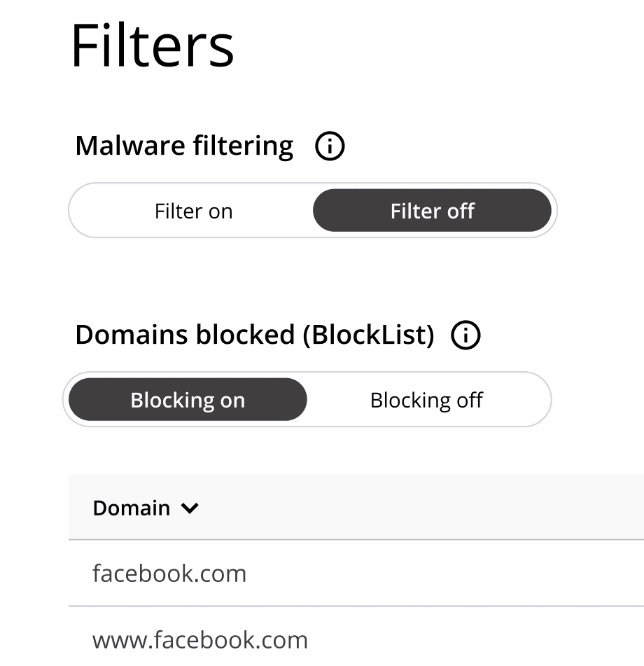This screenshot has width=644, height=666.
Task: Open the Domains blocked info icon
Action: point(466,335)
